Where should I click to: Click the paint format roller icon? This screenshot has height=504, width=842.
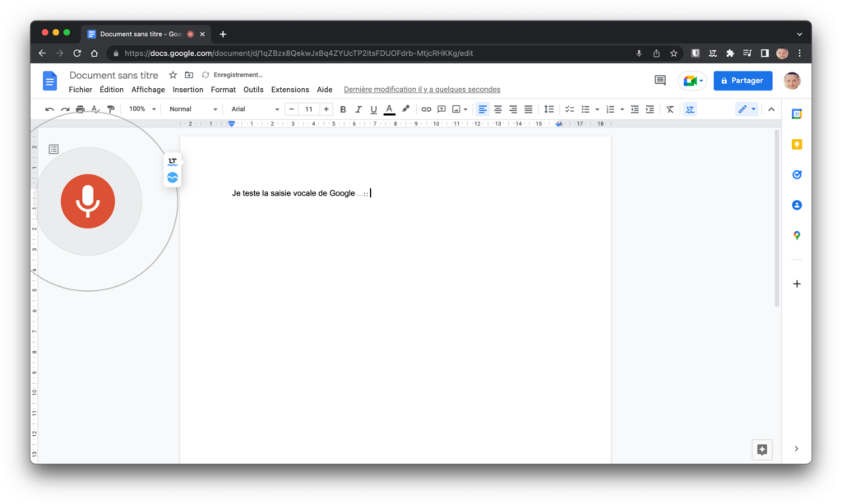[110, 109]
